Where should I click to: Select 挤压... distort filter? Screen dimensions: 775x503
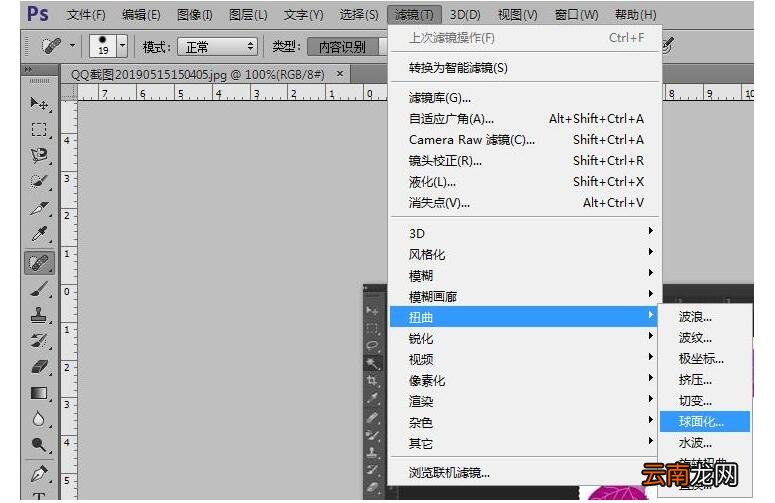705,380
